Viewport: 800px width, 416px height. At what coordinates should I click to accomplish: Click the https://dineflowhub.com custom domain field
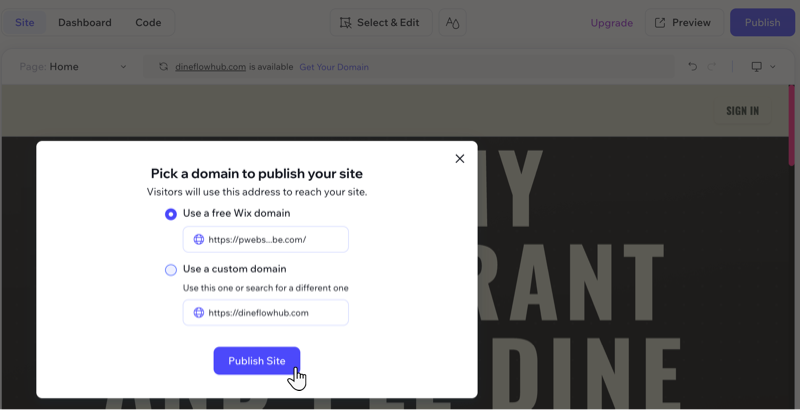266,313
